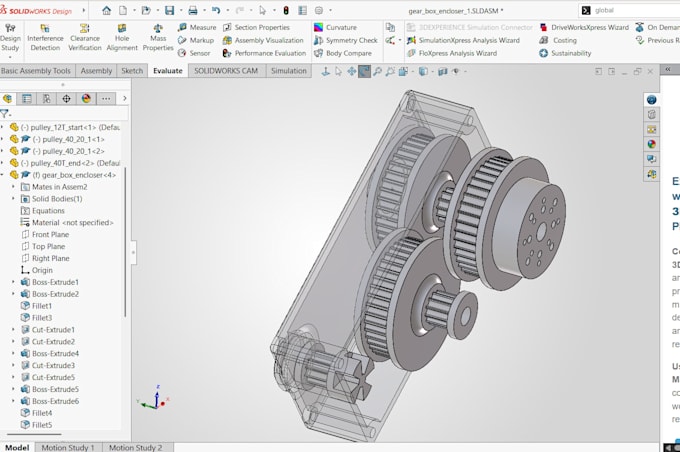Screen dimensions: 680x452
Task: Open the PropertyManager tab
Action: click(x=26, y=99)
